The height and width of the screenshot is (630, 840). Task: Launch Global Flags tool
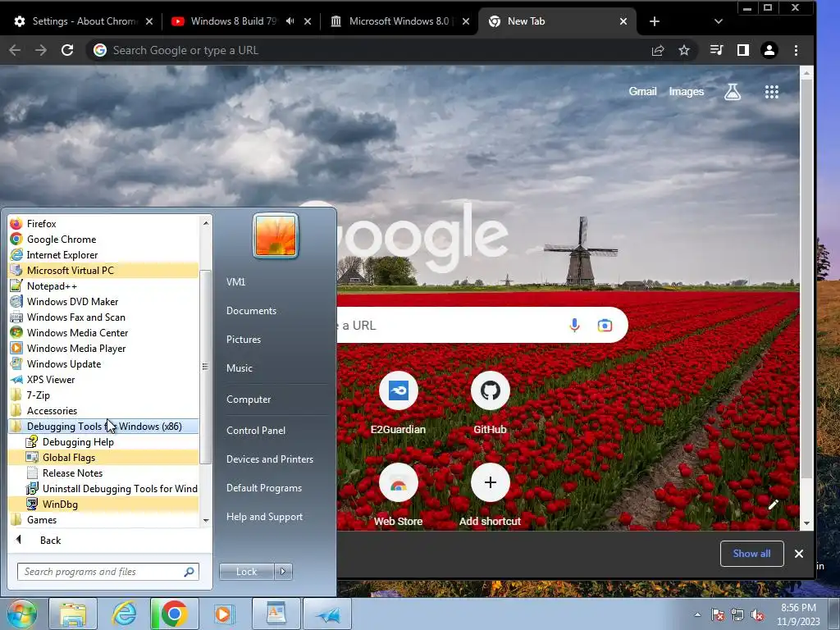[x=103, y=457]
